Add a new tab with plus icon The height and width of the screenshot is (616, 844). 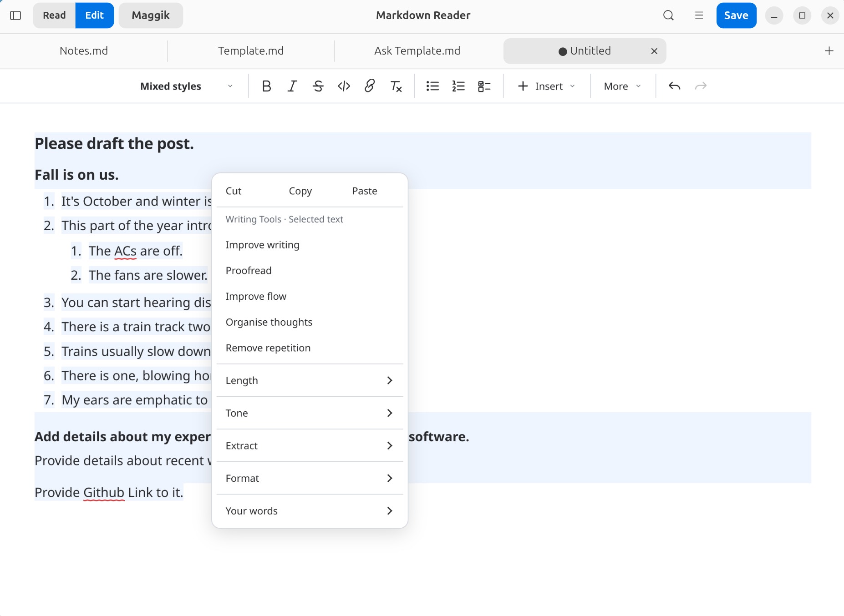(x=829, y=50)
